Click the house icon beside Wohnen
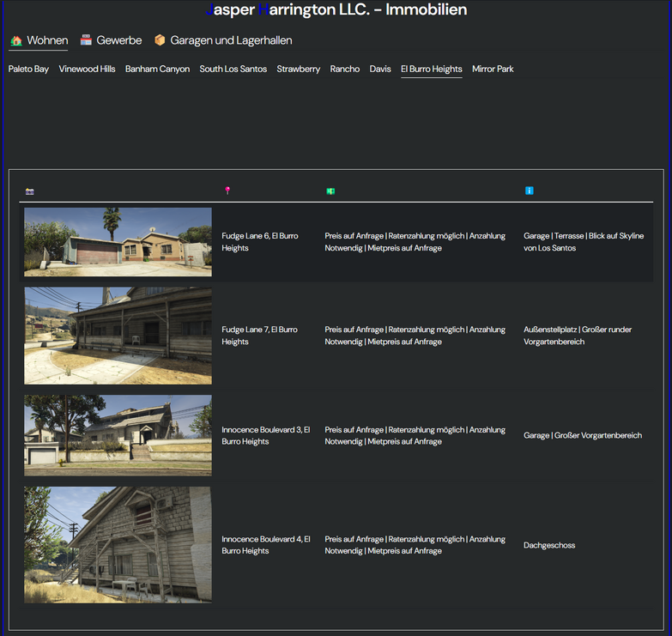Viewport: 672px width, 636px height. 16,40
